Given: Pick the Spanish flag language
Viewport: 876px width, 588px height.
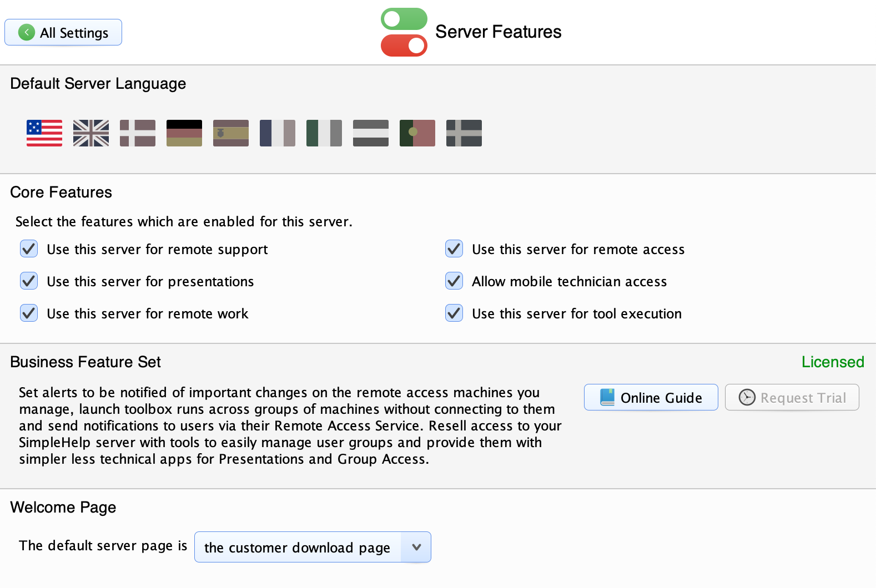Looking at the screenshot, I should (231, 133).
